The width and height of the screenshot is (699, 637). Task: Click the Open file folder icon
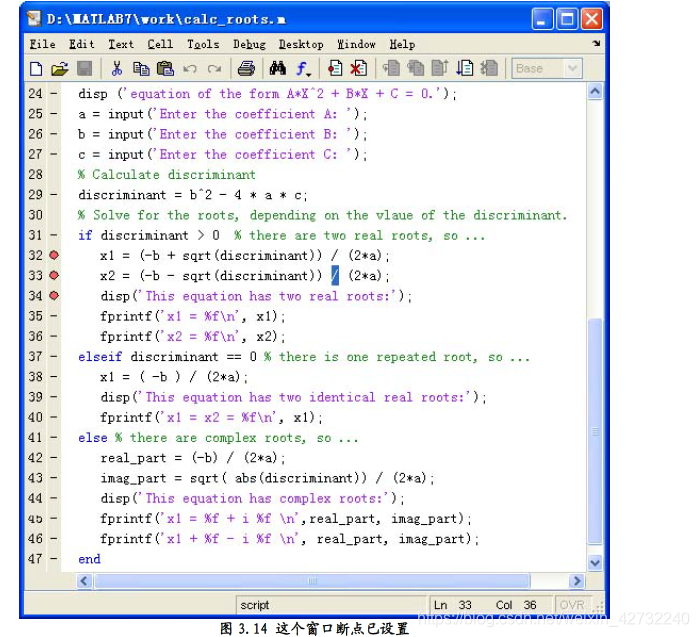(60, 69)
